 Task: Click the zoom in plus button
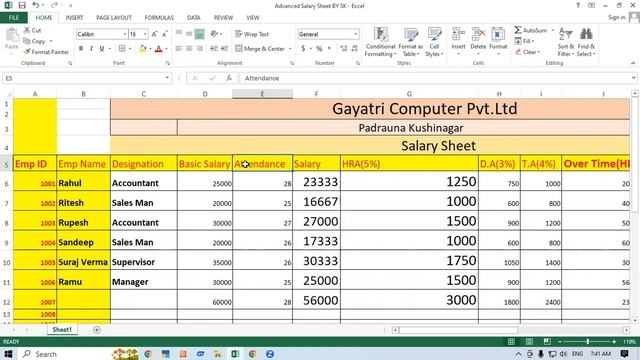614,342
